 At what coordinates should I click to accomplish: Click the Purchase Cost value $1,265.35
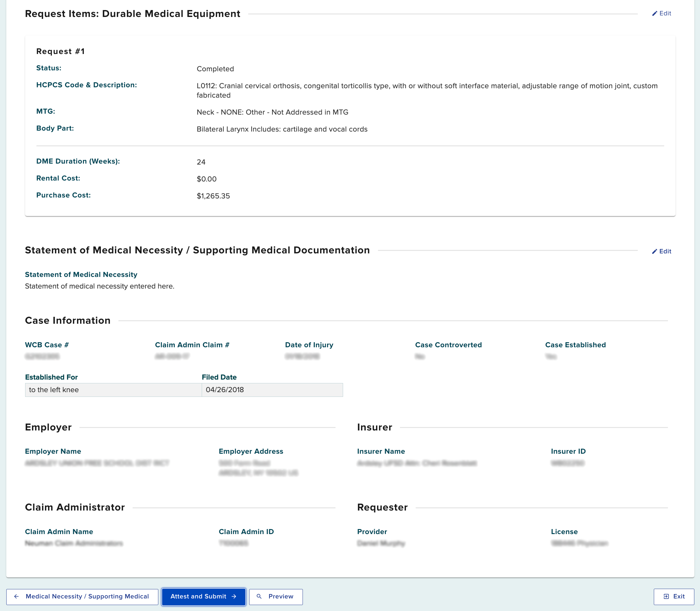pos(213,196)
